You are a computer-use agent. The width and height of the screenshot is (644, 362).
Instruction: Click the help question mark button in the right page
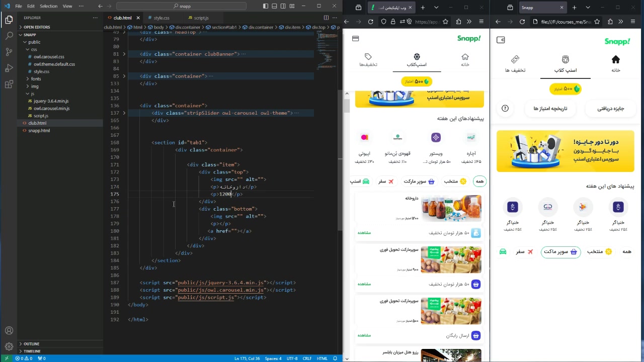point(505,108)
